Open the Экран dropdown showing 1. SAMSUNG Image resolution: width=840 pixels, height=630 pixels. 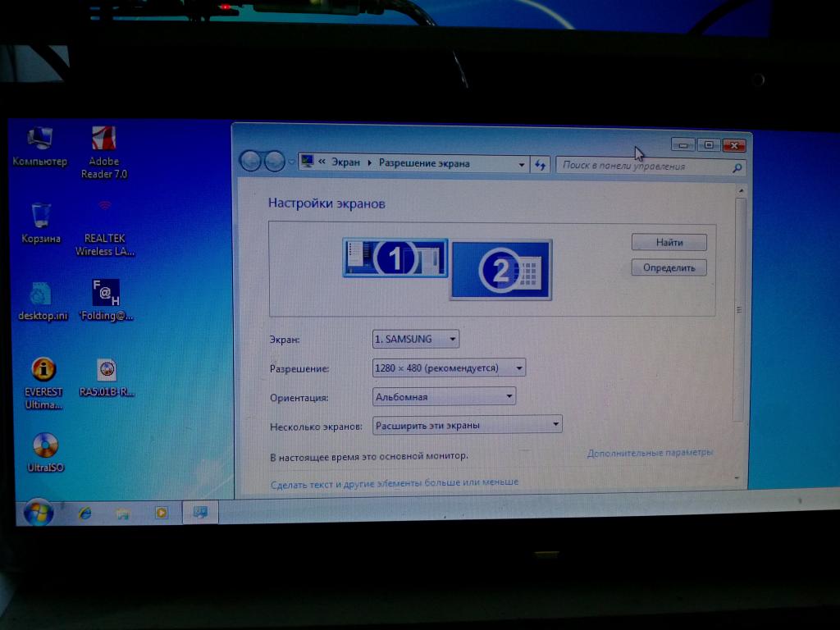[416, 339]
